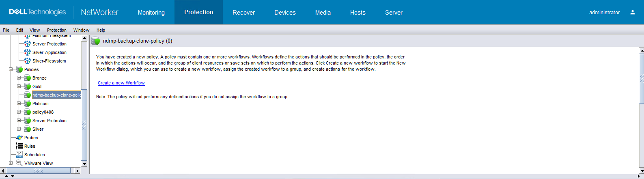Collapse the Policies tree node
Viewport: 644px width, 179px height.
[11, 69]
